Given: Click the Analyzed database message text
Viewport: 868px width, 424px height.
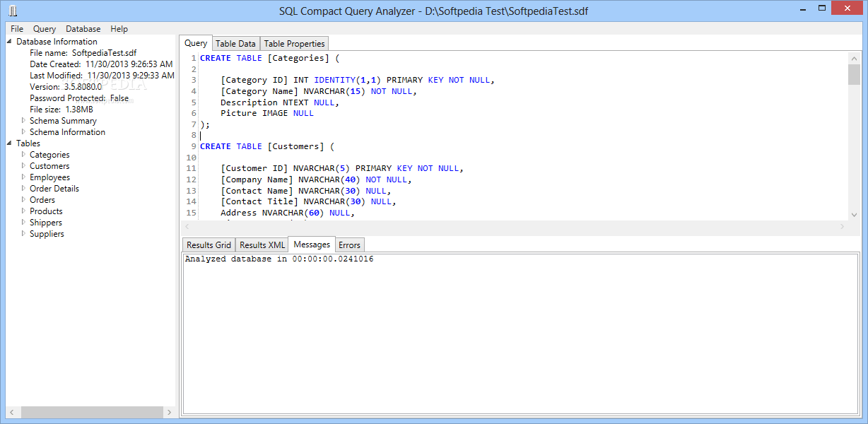Looking at the screenshot, I should pos(279,259).
